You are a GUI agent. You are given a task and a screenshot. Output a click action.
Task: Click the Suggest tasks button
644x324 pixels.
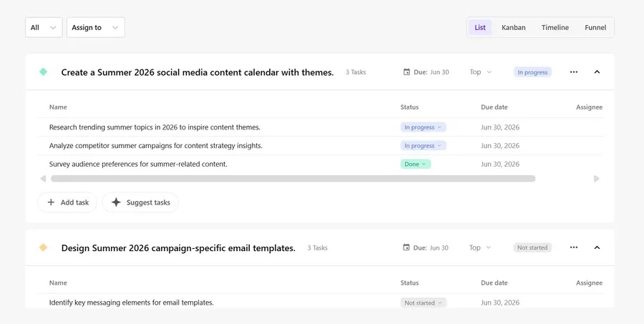click(140, 202)
